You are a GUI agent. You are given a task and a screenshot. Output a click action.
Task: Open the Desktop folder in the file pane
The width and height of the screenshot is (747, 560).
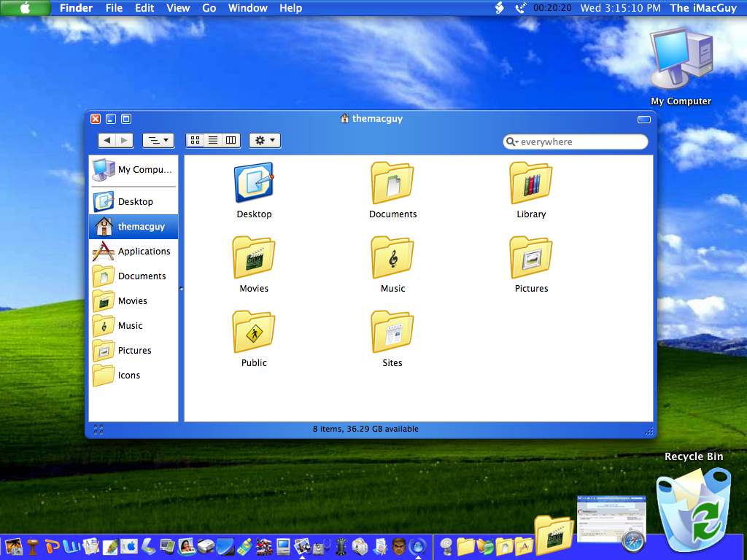(x=253, y=183)
